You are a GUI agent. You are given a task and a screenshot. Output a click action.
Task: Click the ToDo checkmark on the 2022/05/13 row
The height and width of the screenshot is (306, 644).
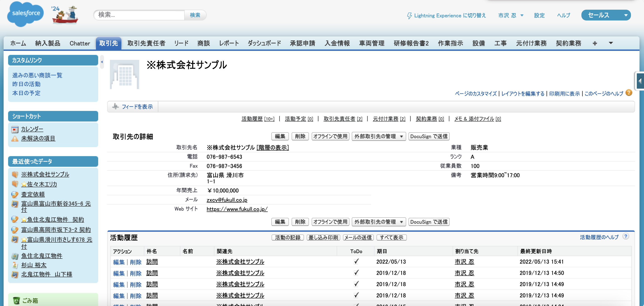pos(356,261)
